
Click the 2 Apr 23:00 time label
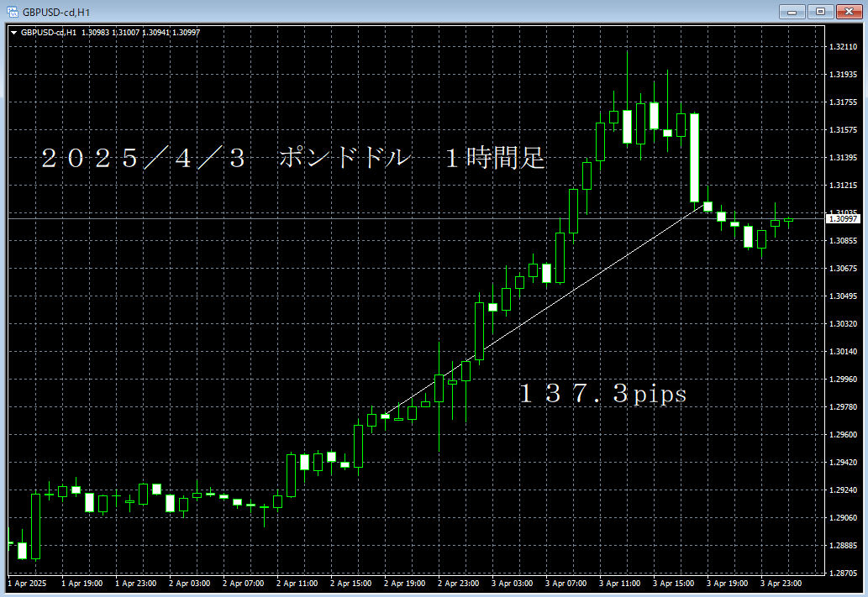458,584
